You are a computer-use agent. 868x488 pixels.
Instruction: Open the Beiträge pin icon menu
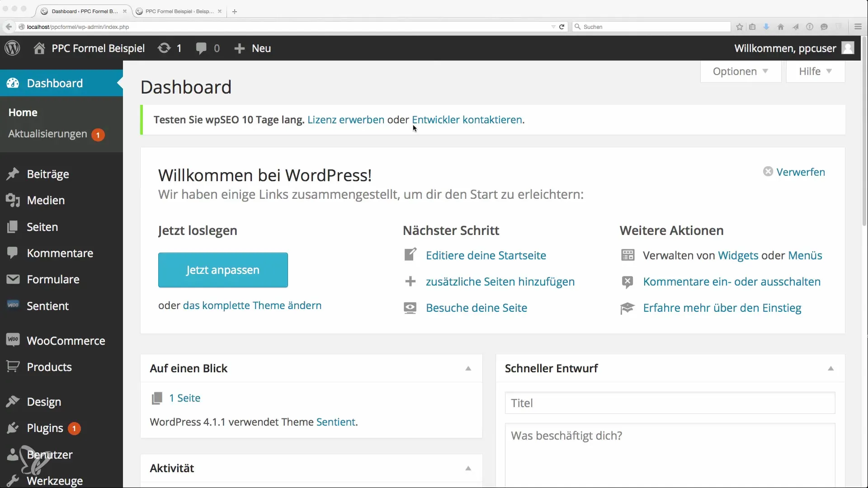coord(13,174)
